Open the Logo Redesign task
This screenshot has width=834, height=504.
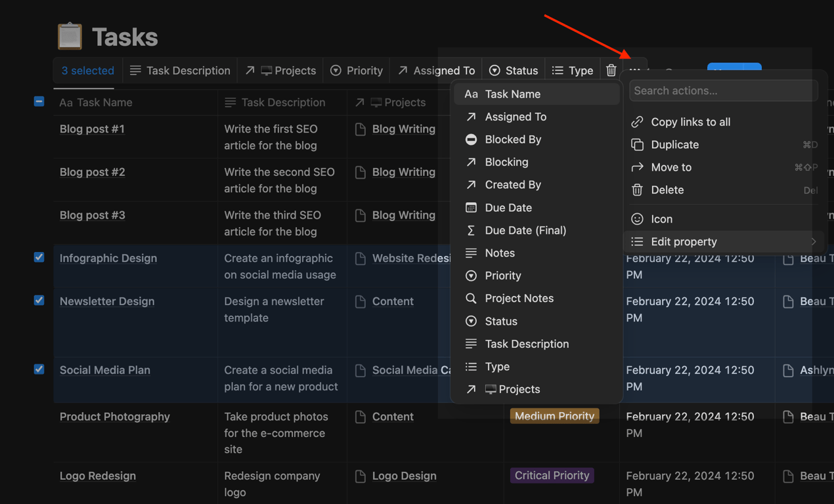(98, 476)
